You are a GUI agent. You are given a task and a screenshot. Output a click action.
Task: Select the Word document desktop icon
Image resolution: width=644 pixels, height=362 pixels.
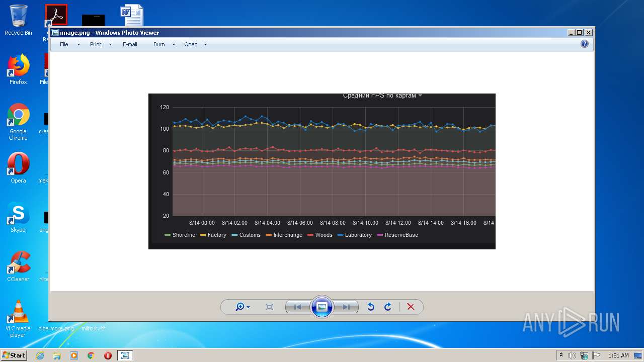(132, 16)
